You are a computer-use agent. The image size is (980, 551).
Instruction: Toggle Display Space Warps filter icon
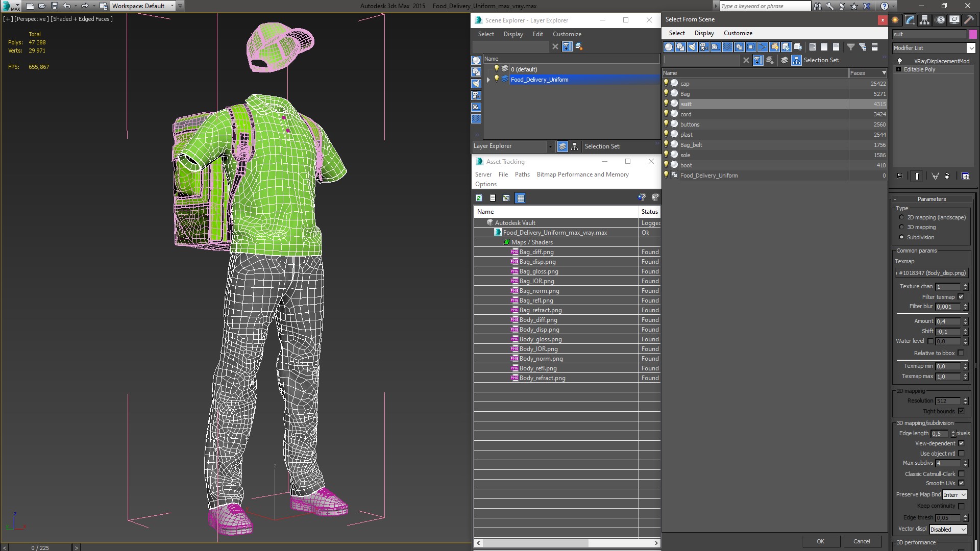coord(727,47)
